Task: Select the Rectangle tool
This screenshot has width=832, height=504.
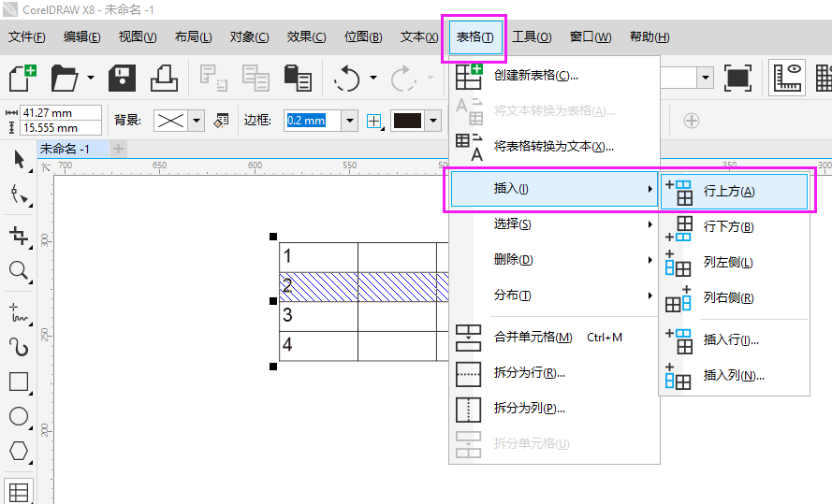Action: click(x=20, y=382)
